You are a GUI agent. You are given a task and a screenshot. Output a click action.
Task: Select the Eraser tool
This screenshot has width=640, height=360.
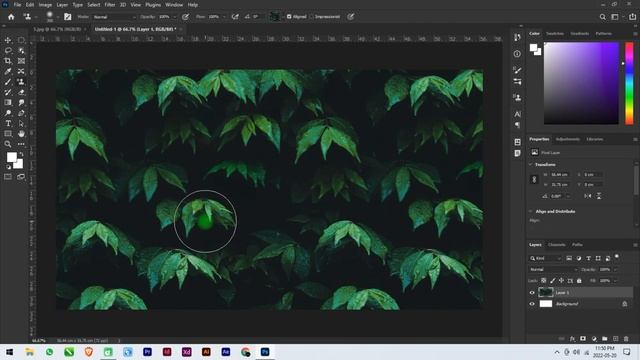tap(21, 92)
